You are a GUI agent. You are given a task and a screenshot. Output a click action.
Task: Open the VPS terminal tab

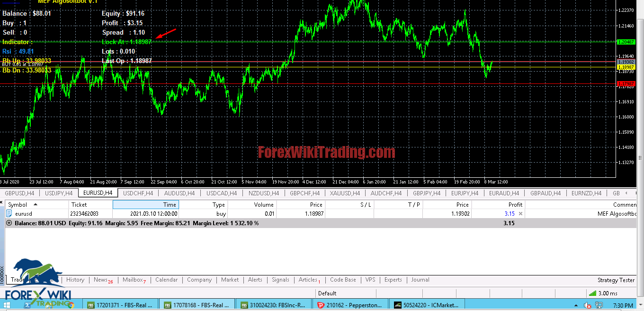[370, 280]
